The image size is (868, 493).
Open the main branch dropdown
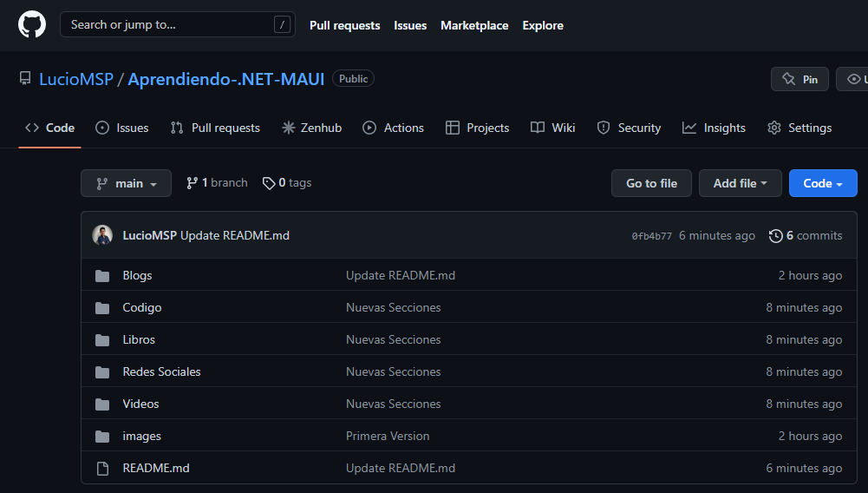tap(127, 183)
